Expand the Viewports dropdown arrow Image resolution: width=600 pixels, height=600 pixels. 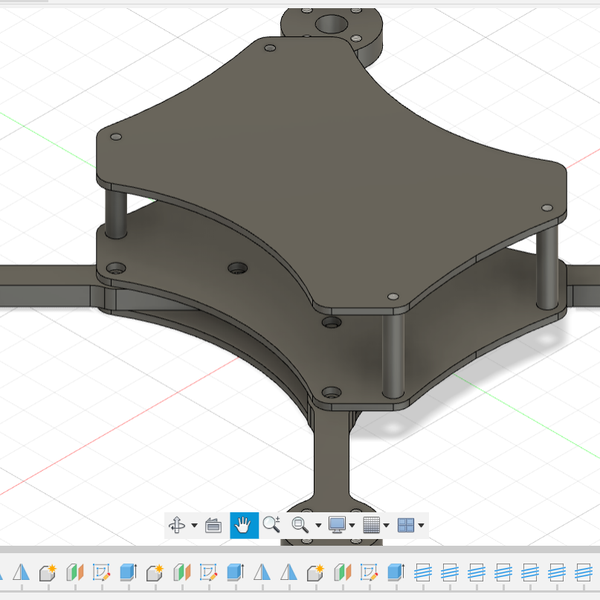[421, 525]
